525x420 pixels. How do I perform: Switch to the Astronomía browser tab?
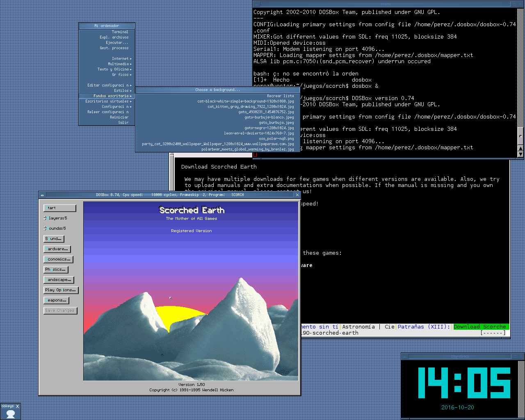click(x=358, y=327)
